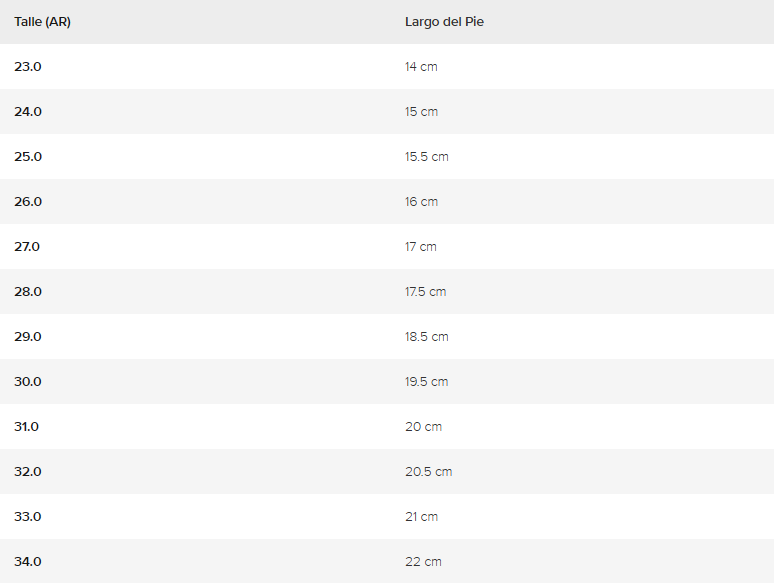This screenshot has width=774, height=583.
Task: Select size 24.0 row label
Action: click(28, 112)
